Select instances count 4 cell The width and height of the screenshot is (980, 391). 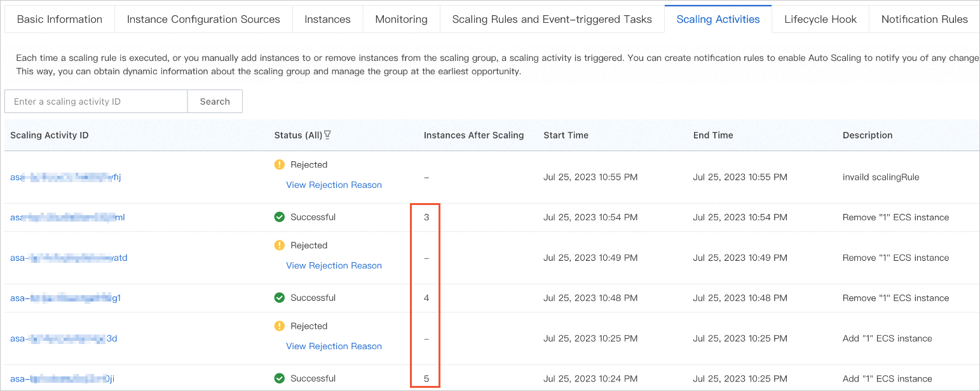point(426,298)
